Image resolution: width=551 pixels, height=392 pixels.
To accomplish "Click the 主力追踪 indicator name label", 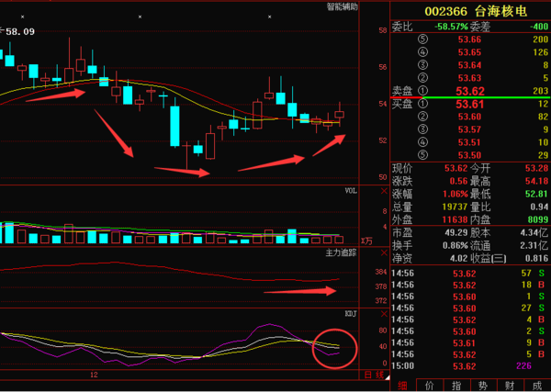I will [341, 252].
